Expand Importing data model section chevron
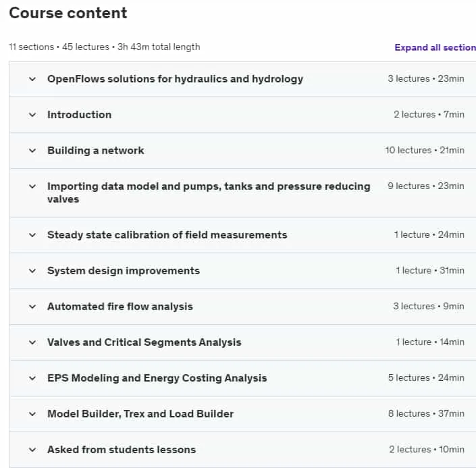 (x=32, y=186)
